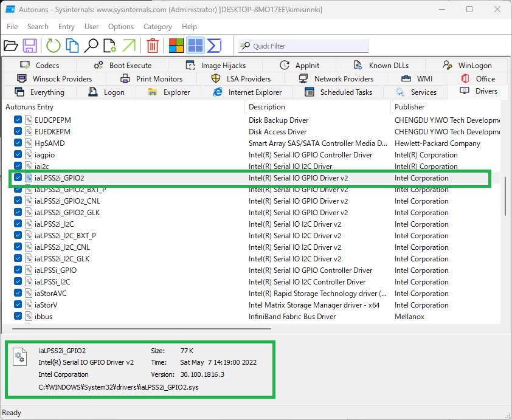The image size is (512, 420).
Task: Switch to the Office tab
Action: 478,78
